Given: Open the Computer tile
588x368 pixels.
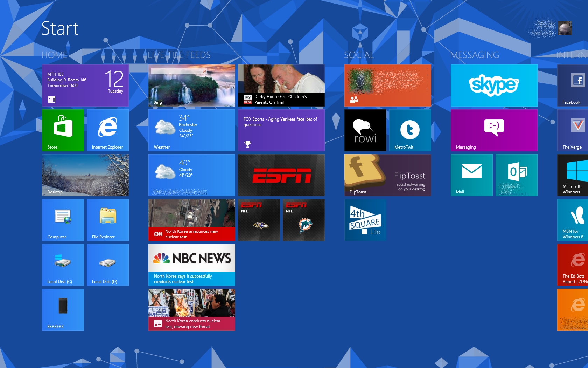Looking at the screenshot, I should click(63, 220).
